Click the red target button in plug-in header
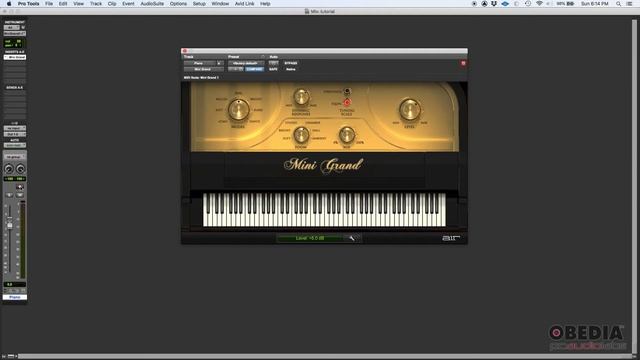 pos(463,63)
